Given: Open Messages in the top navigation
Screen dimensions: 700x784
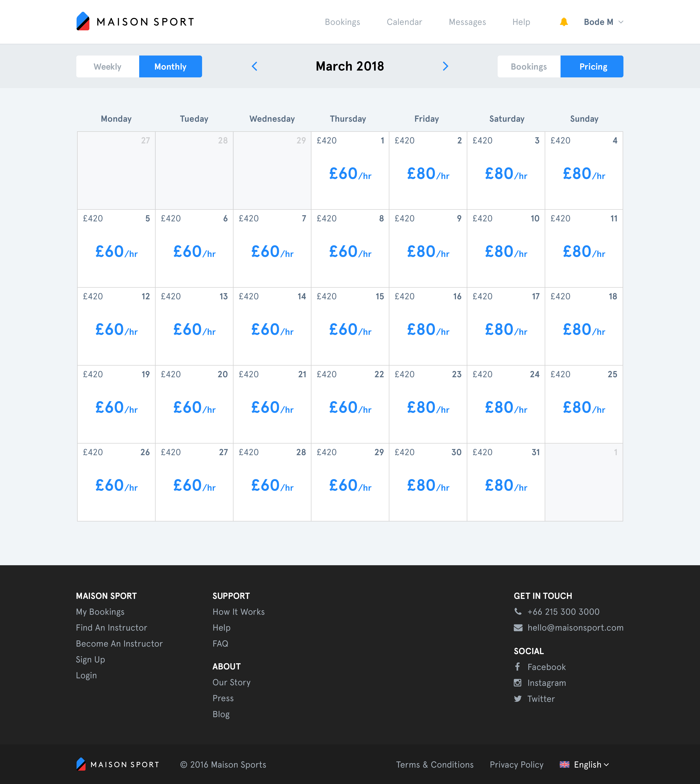Looking at the screenshot, I should click(x=467, y=22).
